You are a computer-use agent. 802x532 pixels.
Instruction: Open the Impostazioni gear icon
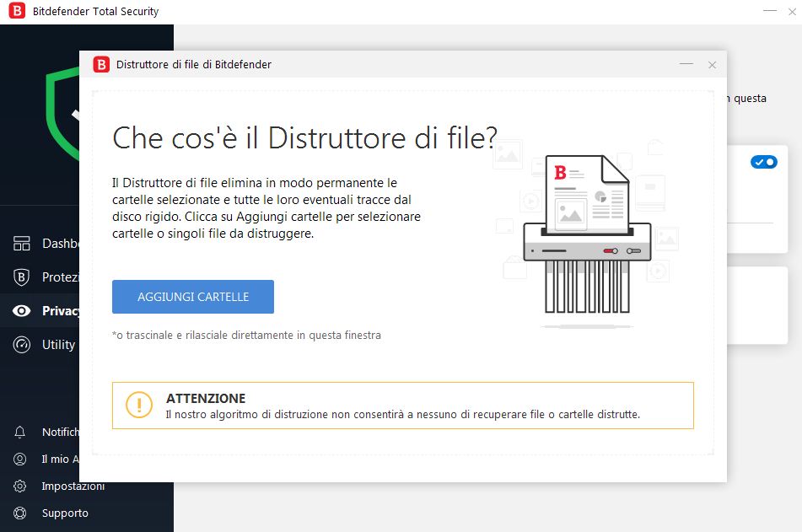[20, 486]
